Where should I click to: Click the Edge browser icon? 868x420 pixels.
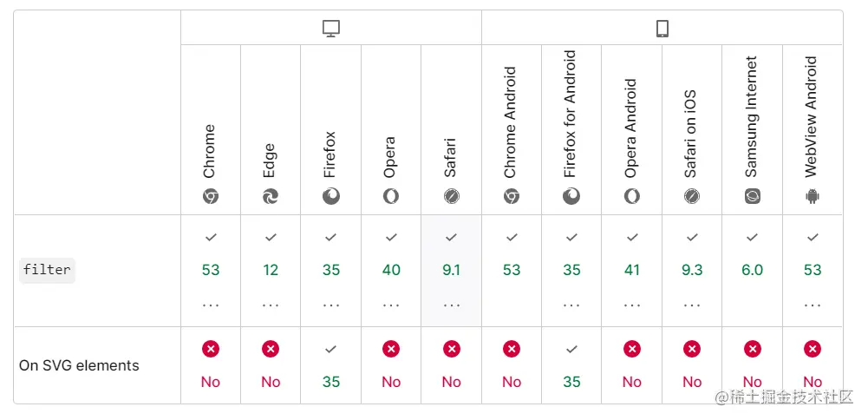pyautogui.click(x=271, y=197)
